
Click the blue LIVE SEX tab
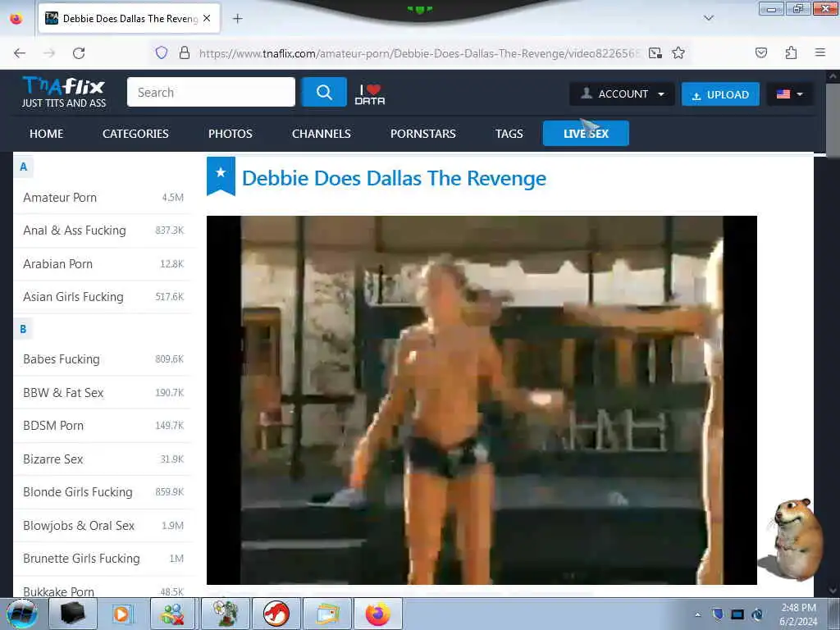click(x=586, y=134)
